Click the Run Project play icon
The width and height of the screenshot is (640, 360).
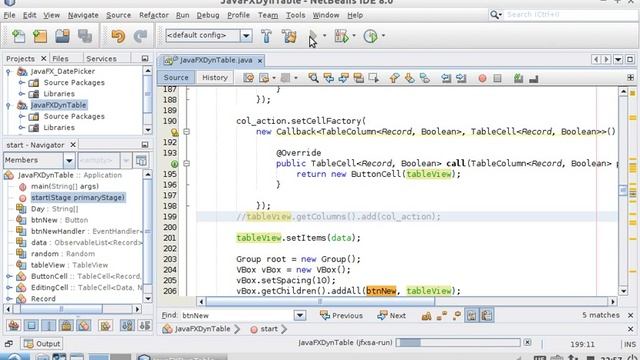tap(312, 36)
